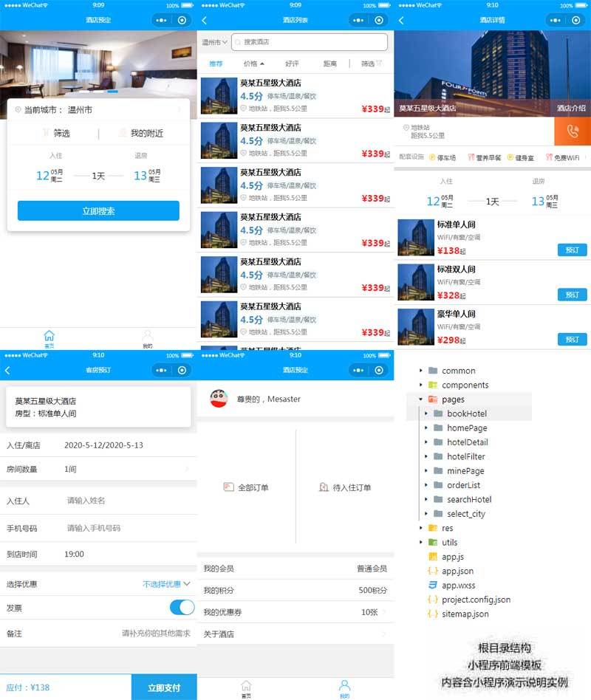Image resolution: width=591 pixels, height=700 pixels.
Task: Expand the utils folder
Action: coord(421,543)
